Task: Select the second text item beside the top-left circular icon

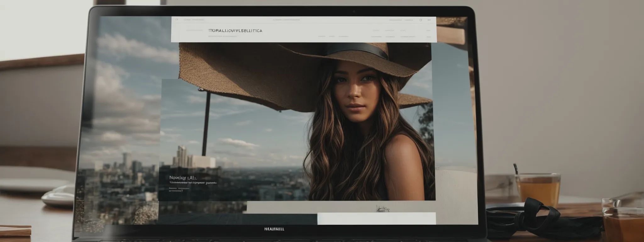Action: click(x=199, y=20)
